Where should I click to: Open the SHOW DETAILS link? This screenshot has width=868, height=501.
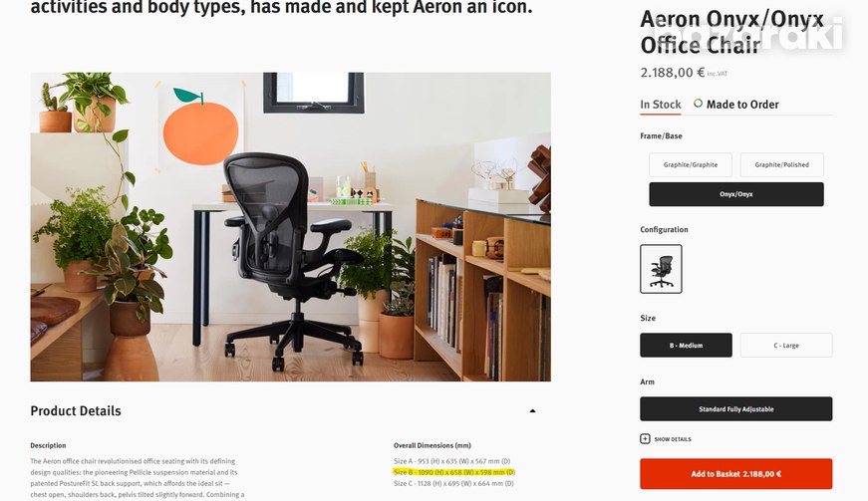(673, 439)
